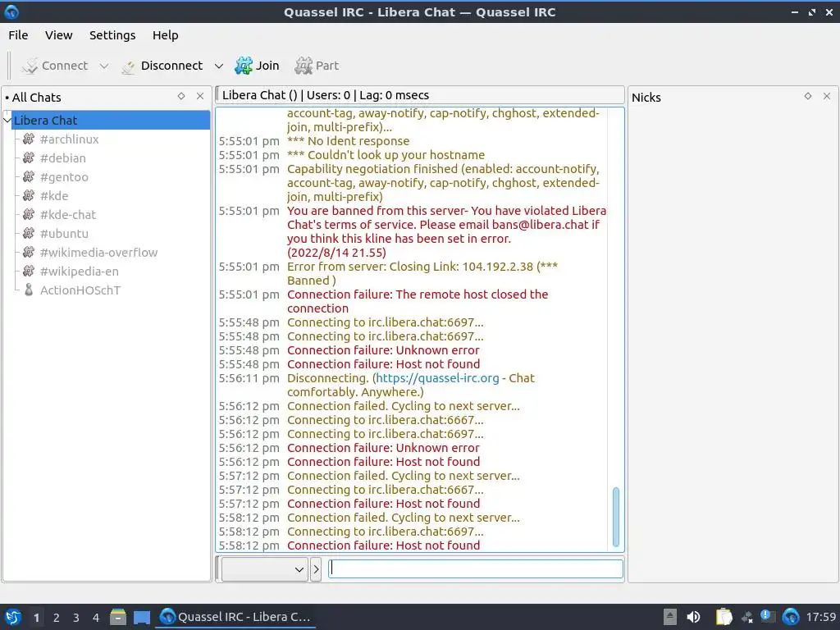Screen dimensions: 840x630
Task: Open the file manager taskbar icon
Action: coord(118,617)
